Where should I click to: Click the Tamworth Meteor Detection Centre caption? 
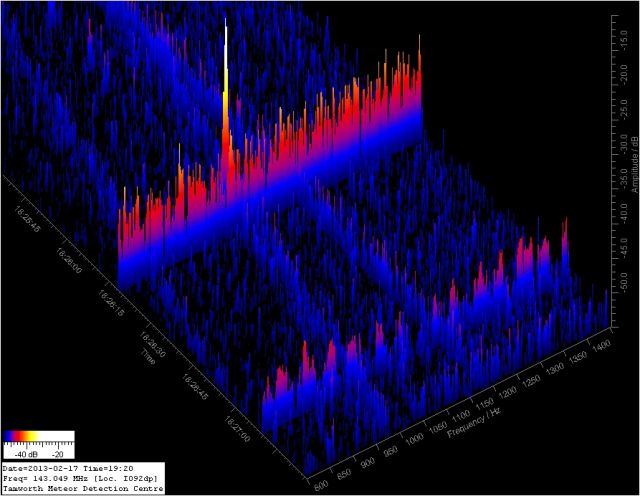coord(78,489)
